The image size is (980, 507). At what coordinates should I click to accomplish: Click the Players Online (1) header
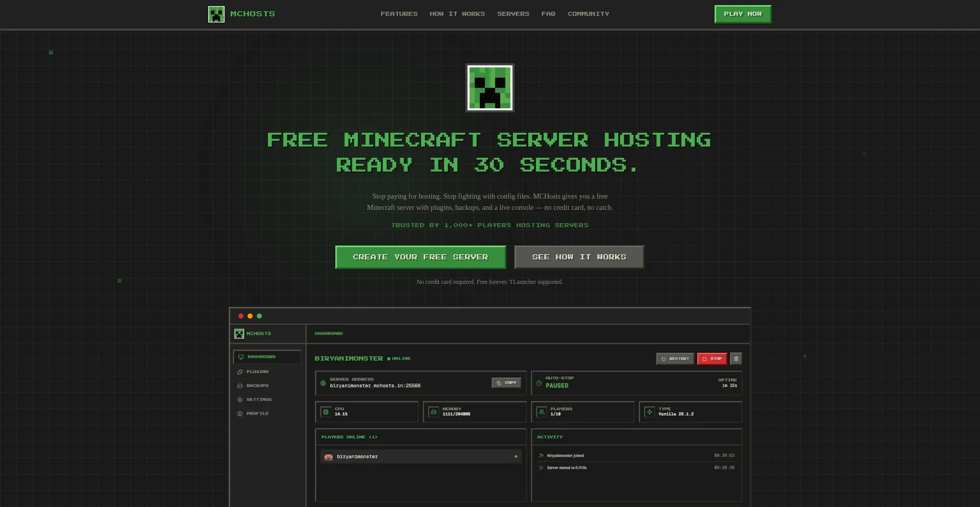pyautogui.click(x=349, y=437)
